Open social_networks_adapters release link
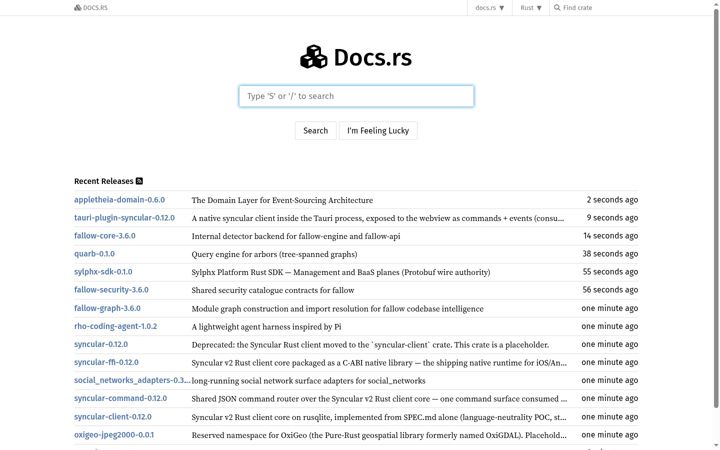The width and height of the screenshot is (720, 450). click(x=132, y=380)
